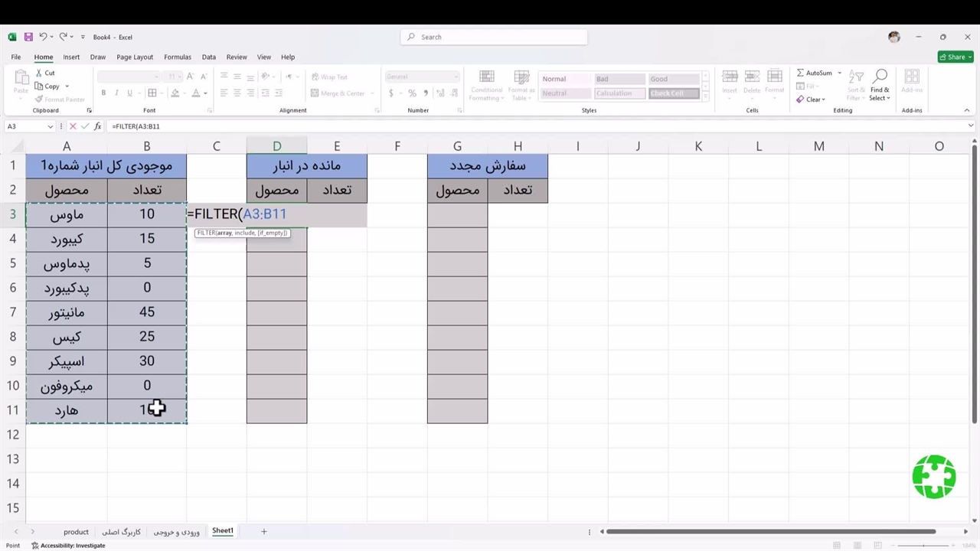Confirm the formula with the checkmark icon
The image size is (980, 551).
[x=84, y=126]
